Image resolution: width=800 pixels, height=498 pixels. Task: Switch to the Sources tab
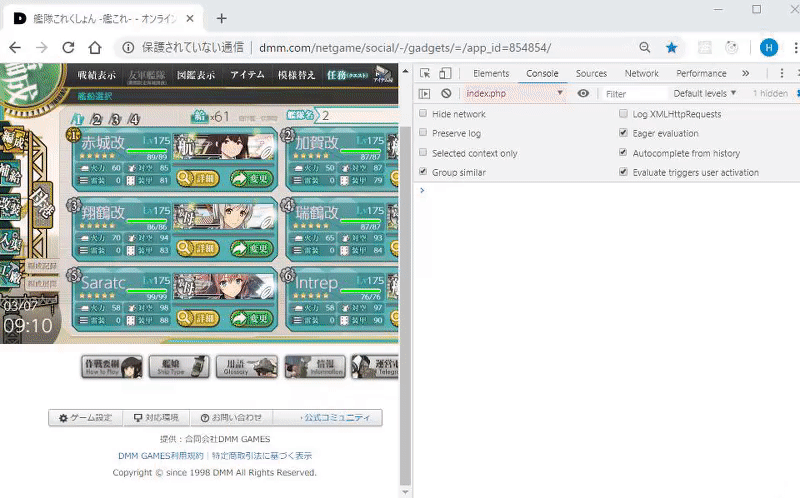tap(591, 73)
